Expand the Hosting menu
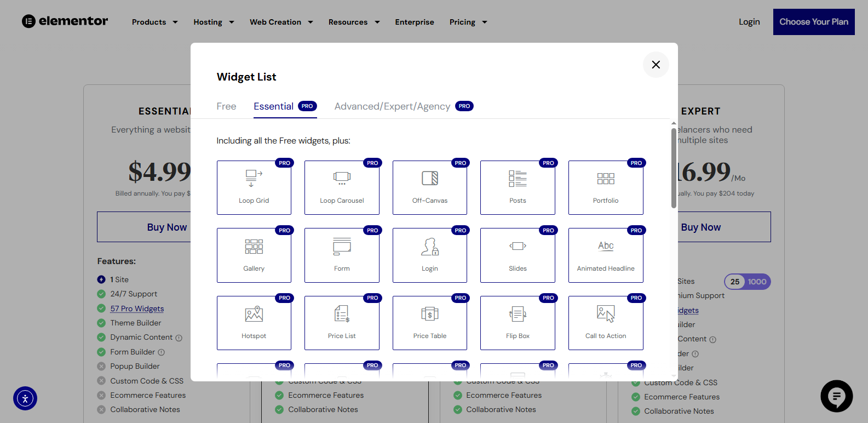This screenshot has height=423, width=868. 214,22
